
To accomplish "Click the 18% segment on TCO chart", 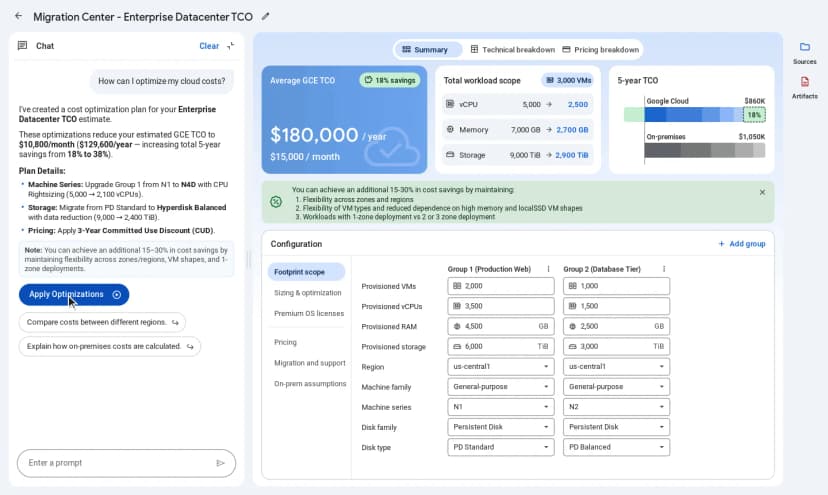I will [754, 115].
